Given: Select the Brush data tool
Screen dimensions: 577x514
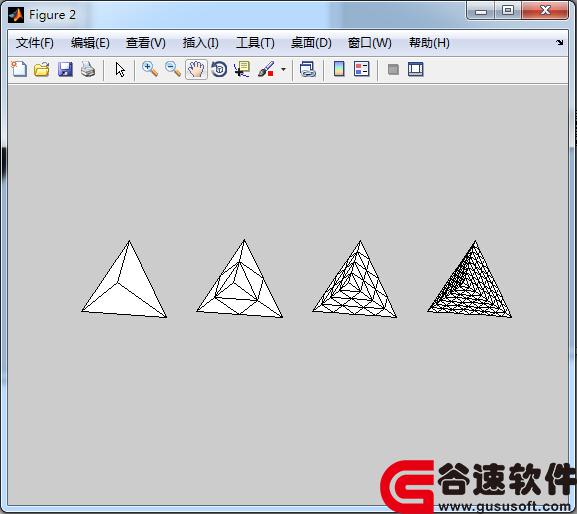Looking at the screenshot, I should tap(266, 69).
